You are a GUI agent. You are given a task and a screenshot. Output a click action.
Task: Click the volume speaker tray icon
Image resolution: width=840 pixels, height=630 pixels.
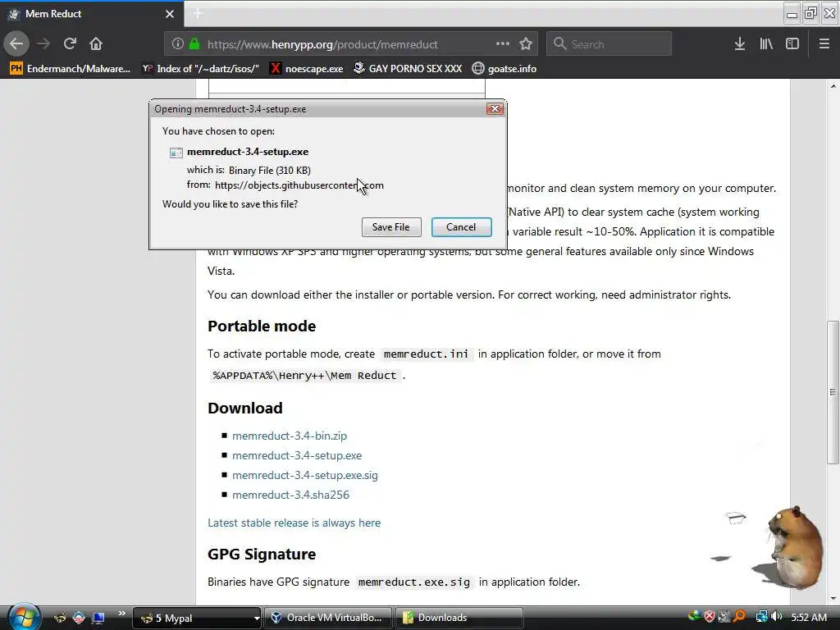pos(776,617)
